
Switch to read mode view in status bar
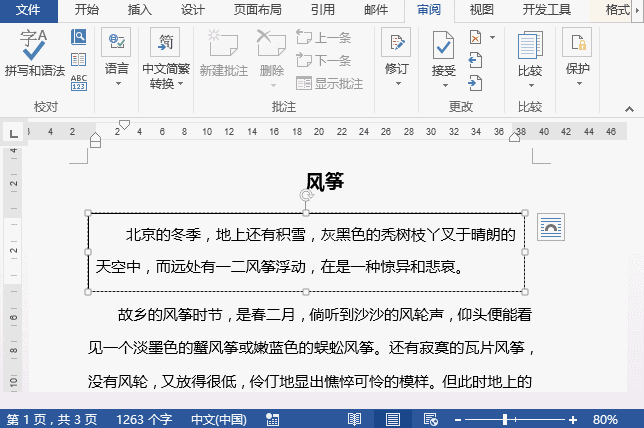point(354,418)
